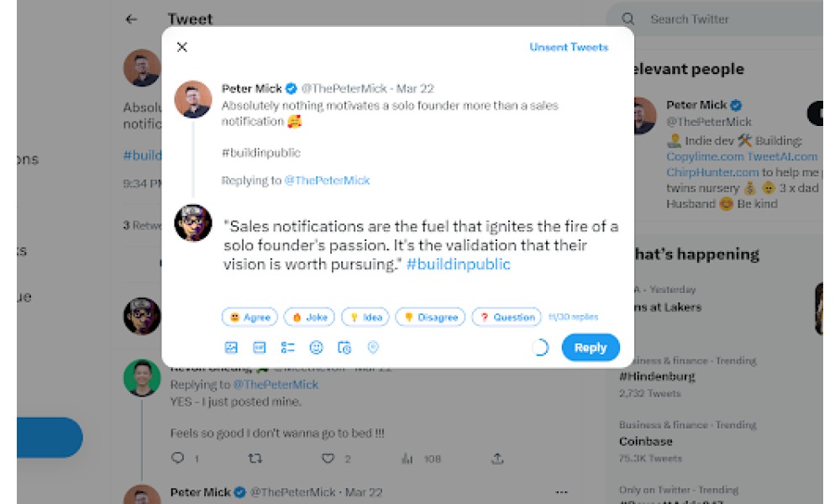The image size is (840, 504).
Task: Add a poll to the reply
Action: (287, 348)
